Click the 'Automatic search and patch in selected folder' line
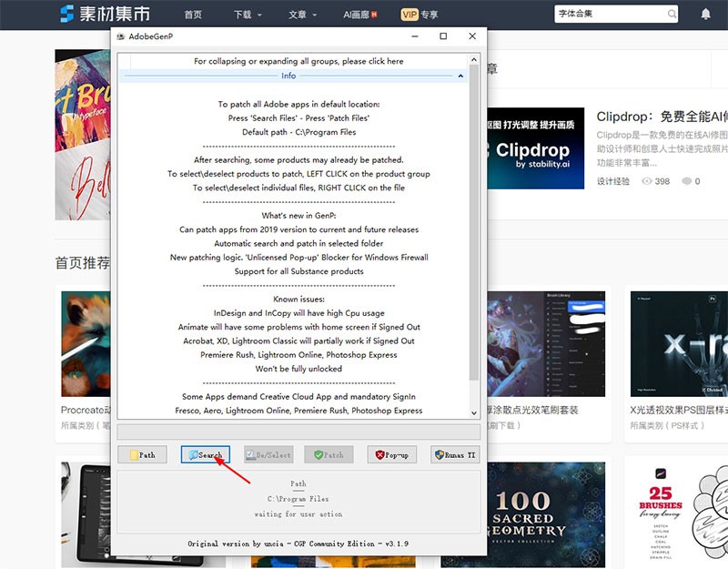Image resolution: width=728 pixels, height=569 pixels. [x=299, y=243]
